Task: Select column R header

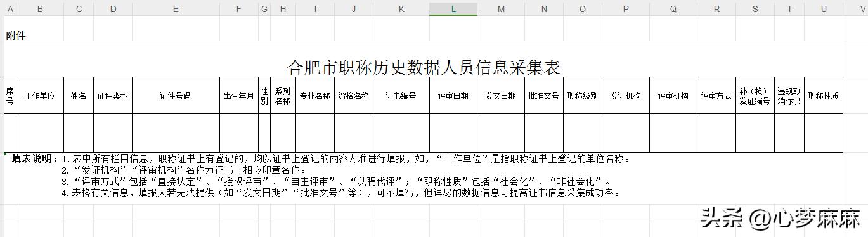Action: [x=716, y=8]
